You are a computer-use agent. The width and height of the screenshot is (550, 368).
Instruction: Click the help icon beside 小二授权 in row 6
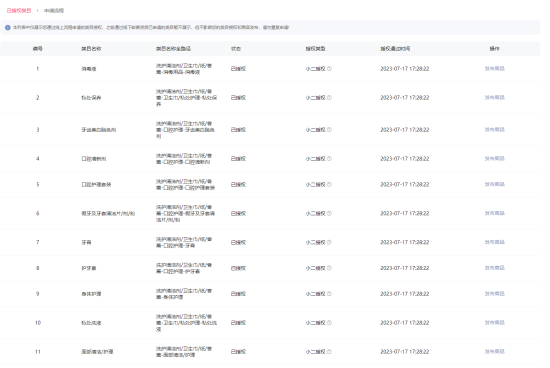click(x=329, y=213)
